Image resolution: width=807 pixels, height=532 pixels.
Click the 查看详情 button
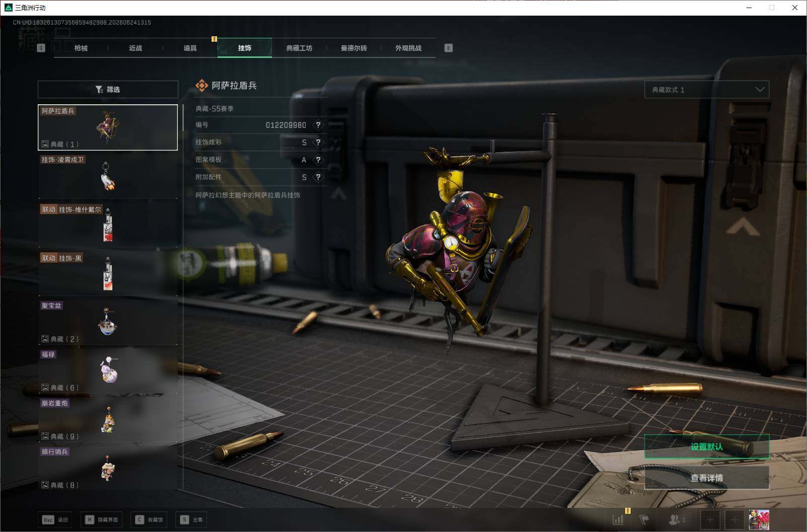(x=707, y=478)
